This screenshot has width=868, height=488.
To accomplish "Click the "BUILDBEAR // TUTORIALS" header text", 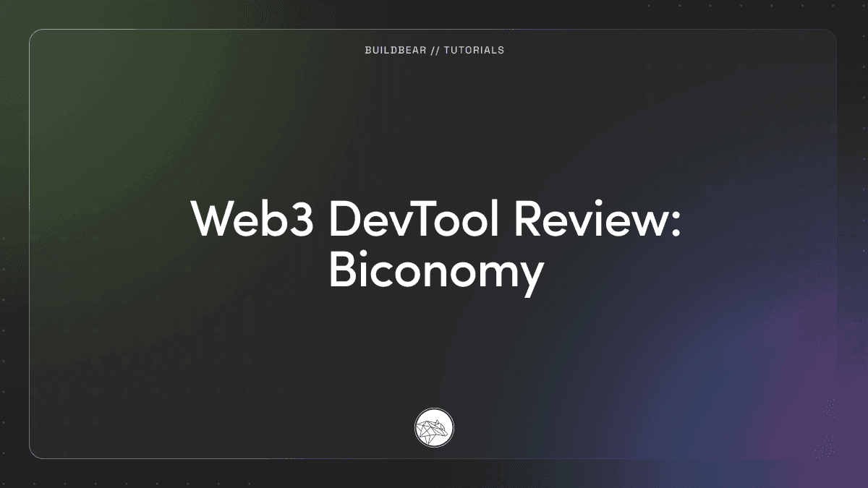I will coord(434,51).
